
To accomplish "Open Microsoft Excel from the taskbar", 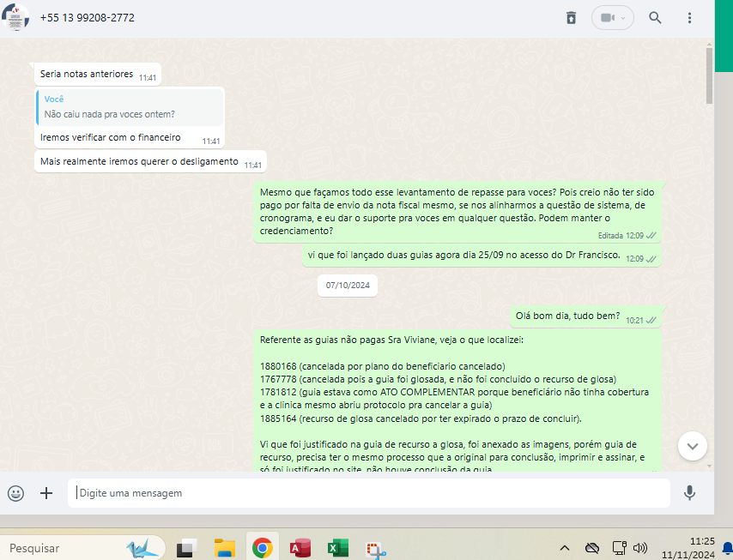I will click(x=337, y=548).
